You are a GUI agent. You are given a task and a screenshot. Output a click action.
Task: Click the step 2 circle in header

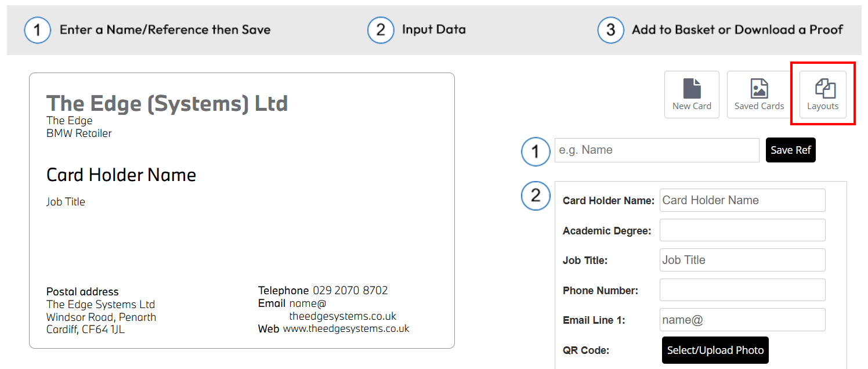[381, 30]
